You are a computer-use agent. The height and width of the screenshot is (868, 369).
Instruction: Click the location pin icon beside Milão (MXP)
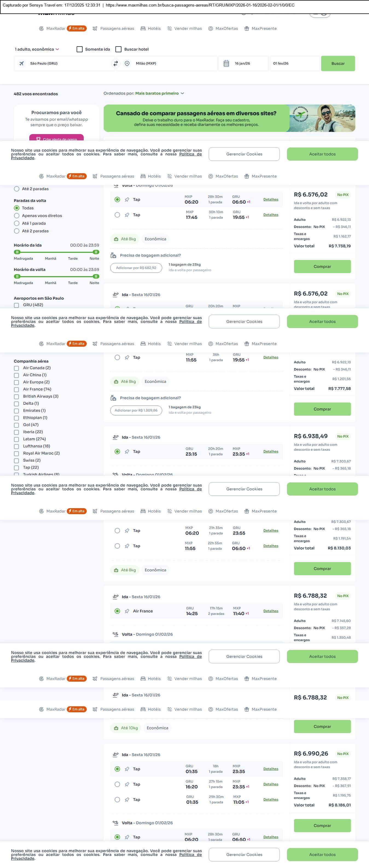click(127, 63)
